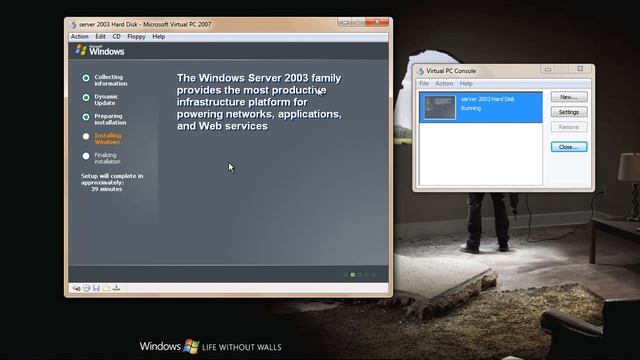Screen dimensions: 640x360
Task: Click the 'Installing Windows' setup step
Action: [x=108, y=139]
